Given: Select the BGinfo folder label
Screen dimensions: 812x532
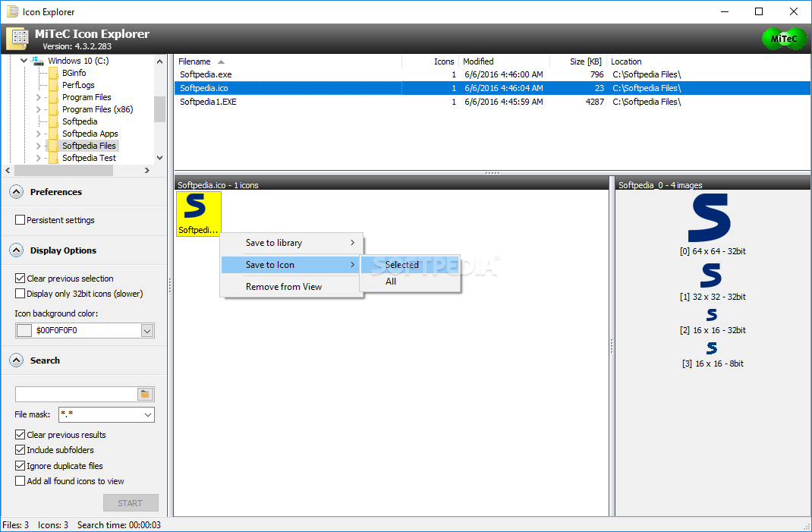Looking at the screenshot, I should pos(74,73).
